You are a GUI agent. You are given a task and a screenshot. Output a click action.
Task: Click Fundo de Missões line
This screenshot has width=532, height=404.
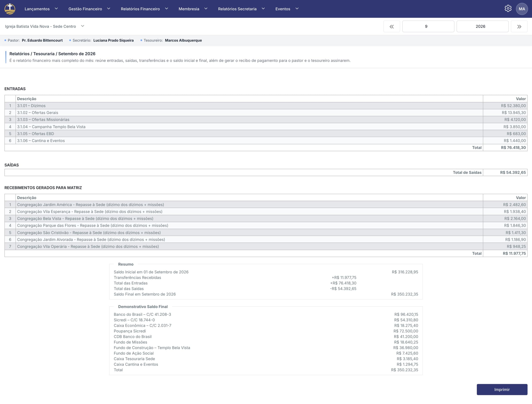266,342
